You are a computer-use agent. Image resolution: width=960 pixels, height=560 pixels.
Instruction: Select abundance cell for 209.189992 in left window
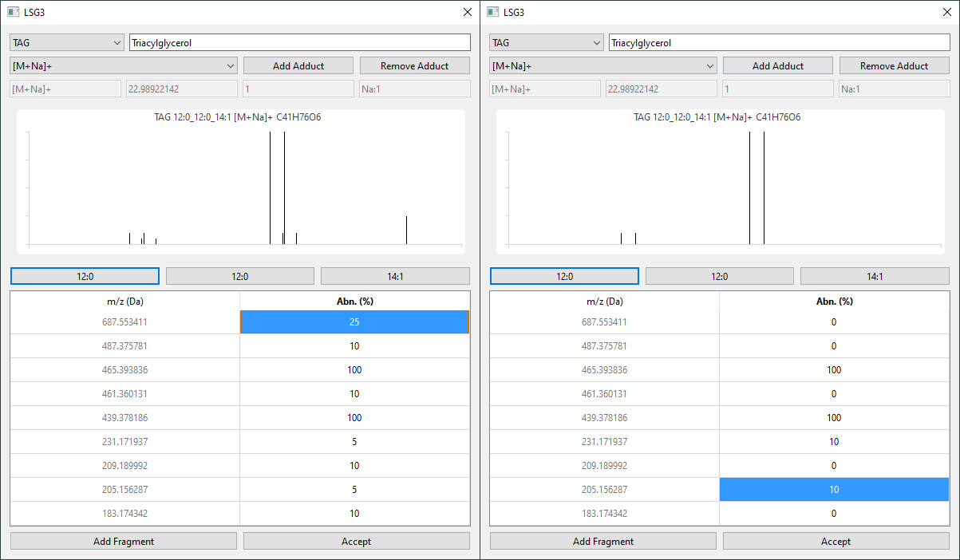[x=354, y=465]
